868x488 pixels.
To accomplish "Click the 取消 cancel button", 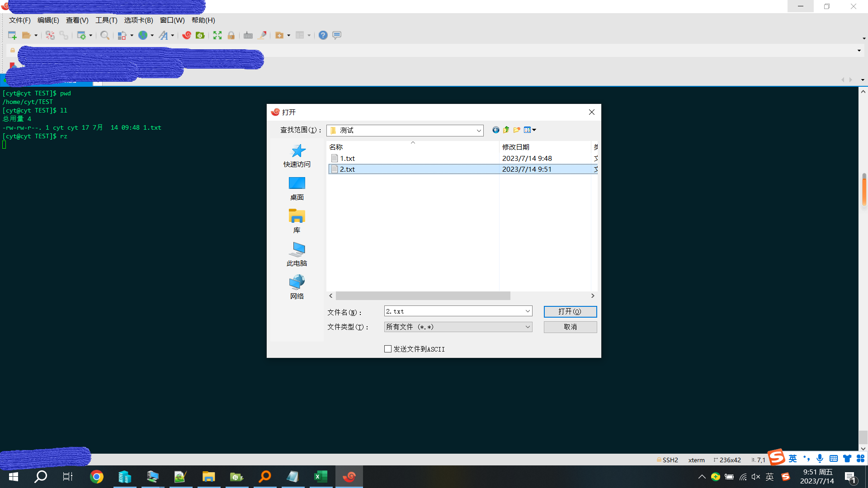I will click(570, 327).
